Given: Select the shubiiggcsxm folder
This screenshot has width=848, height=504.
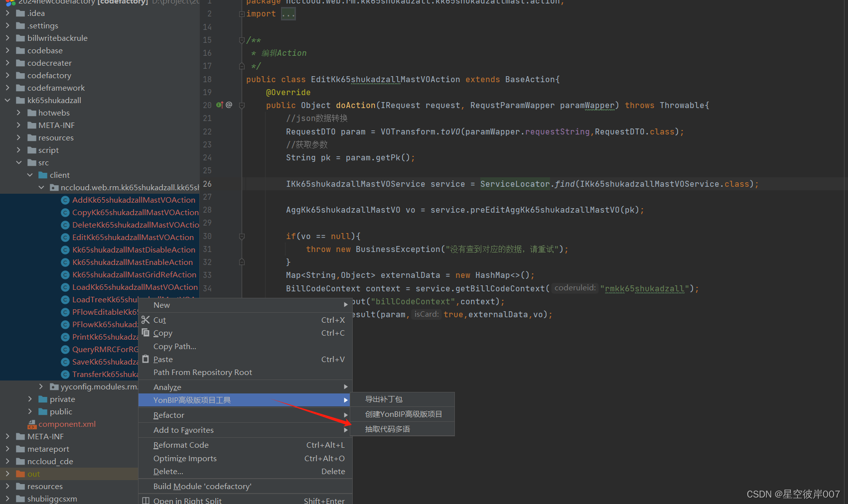Looking at the screenshot, I should pos(52,499).
